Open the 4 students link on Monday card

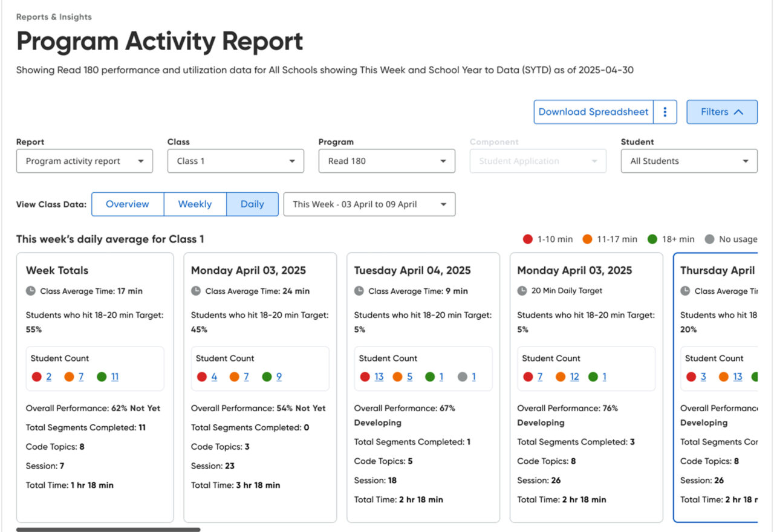pyautogui.click(x=214, y=377)
